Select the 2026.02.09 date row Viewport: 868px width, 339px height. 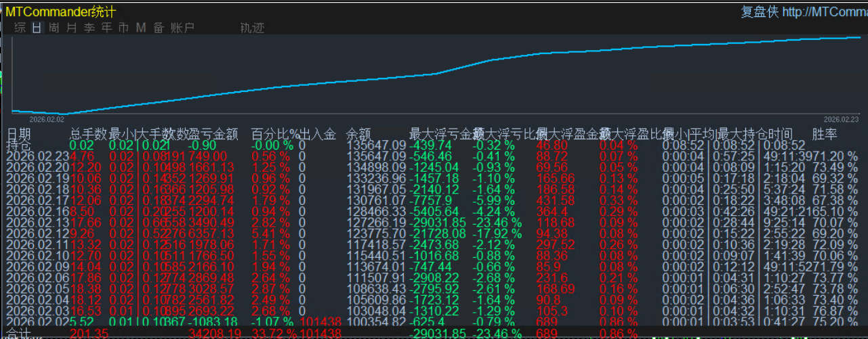point(37,266)
